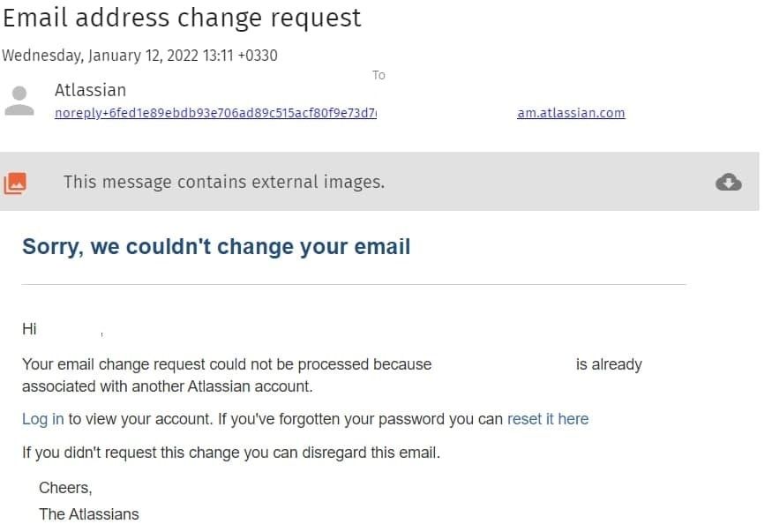Click the Hi greeting line

click(x=63, y=329)
